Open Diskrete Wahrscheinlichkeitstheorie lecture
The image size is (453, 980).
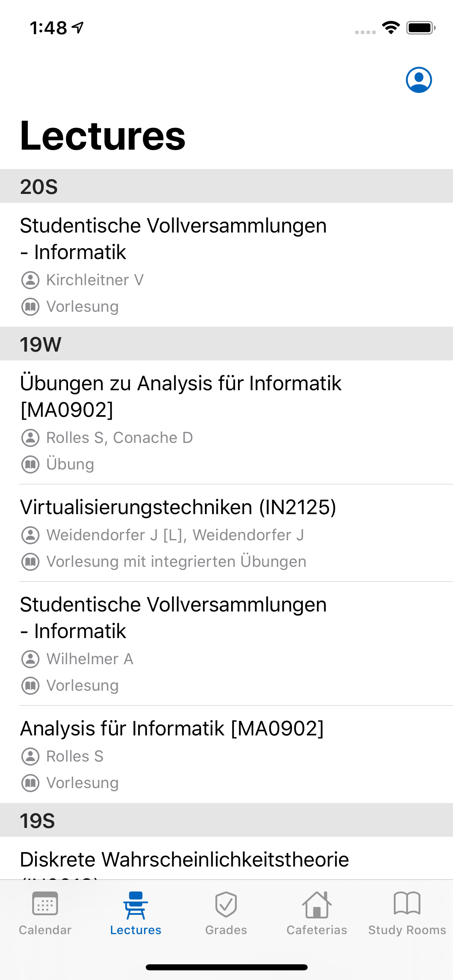pos(184,860)
